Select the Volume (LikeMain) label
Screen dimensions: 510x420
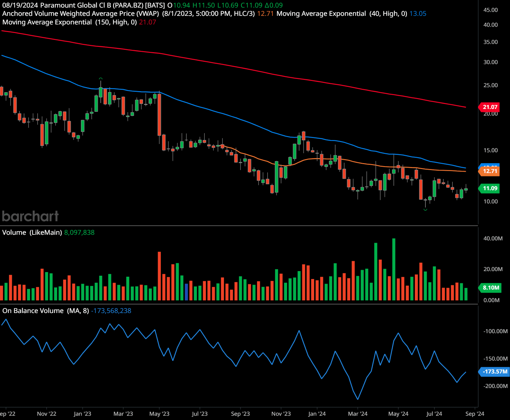click(x=32, y=232)
